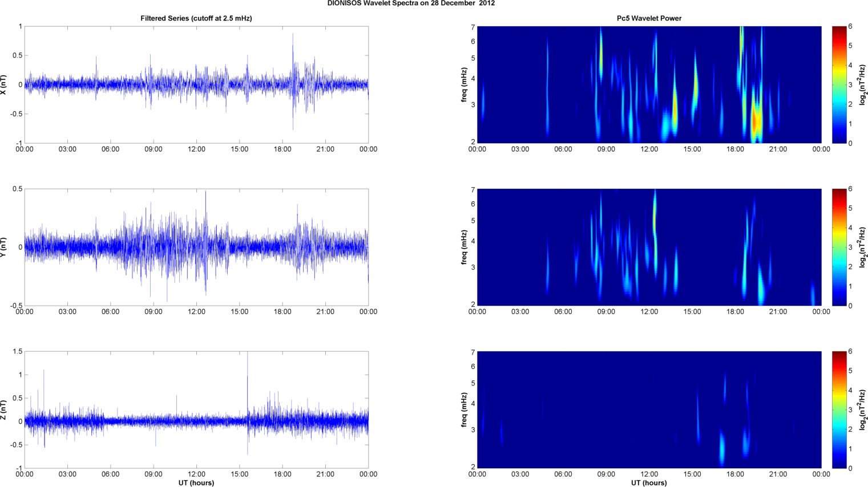Click the "09:00" tick under the Y time series

coord(154,312)
